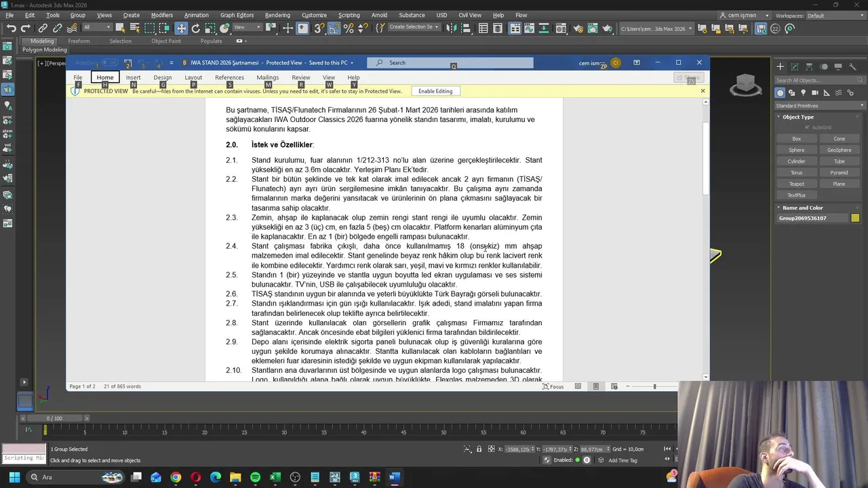Click the Search All Objects field
The width and height of the screenshot is (868, 488).
click(820, 80)
